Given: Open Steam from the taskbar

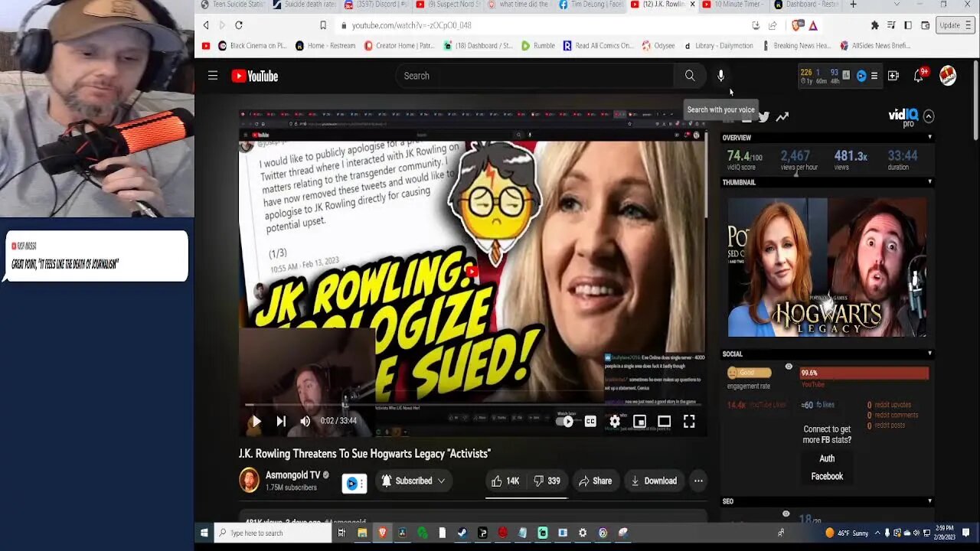Looking at the screenshot, I should click(462, 533).
